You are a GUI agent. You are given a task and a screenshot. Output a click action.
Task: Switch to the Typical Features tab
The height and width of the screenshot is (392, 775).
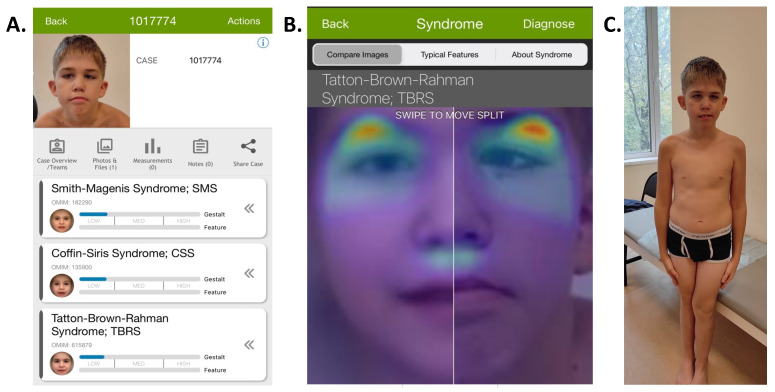pyautogui.click(x=449, y=55)
